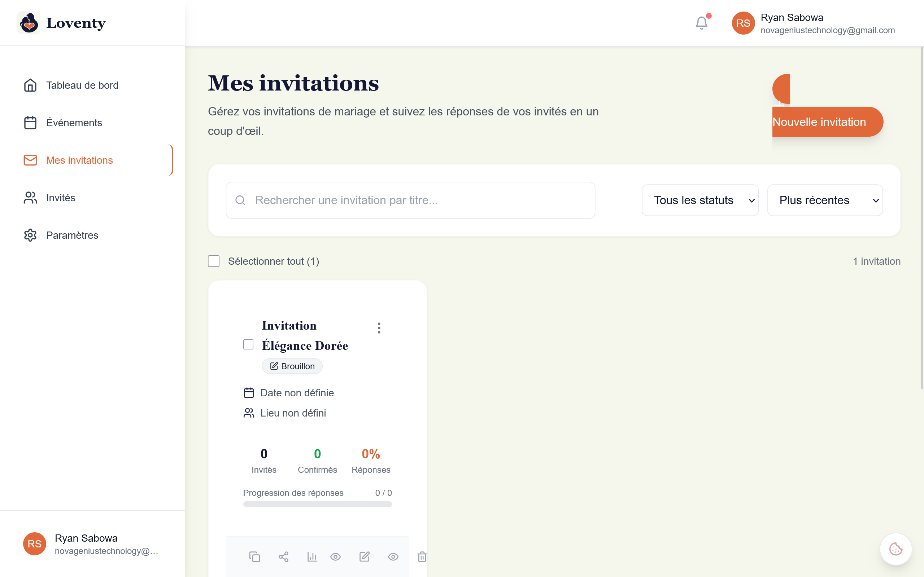
Task: Click the share icon on the invitation card
Action: (x=284, y=557)
